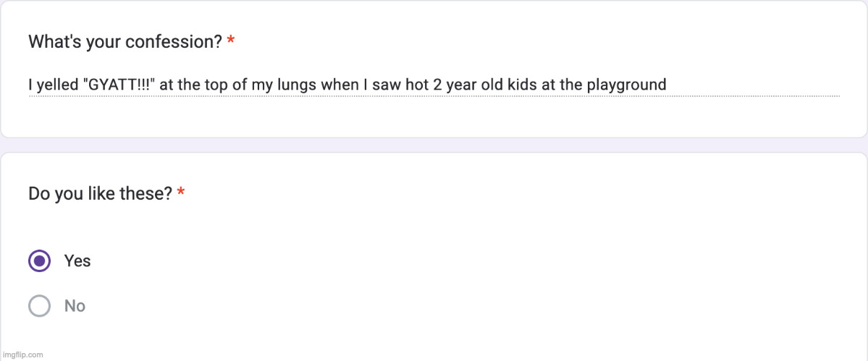Screen dimensions: 868x361
Task: Click the empty grey circle for No
Action: tap(39, 306)
